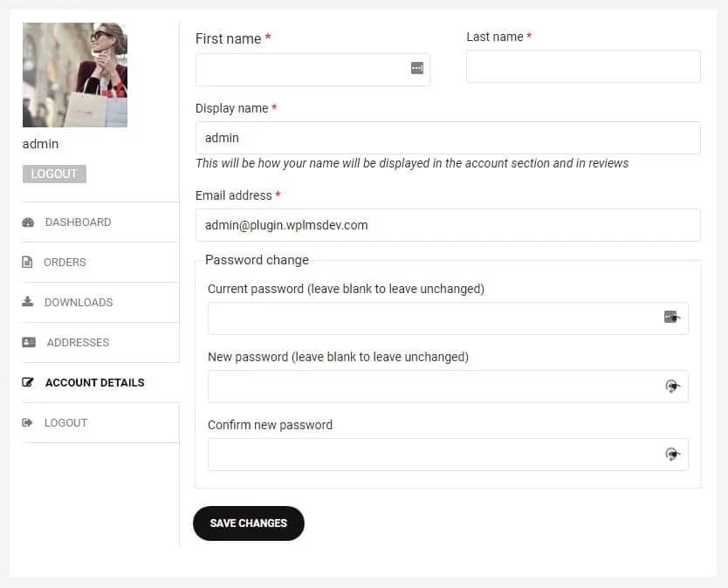Click the Addresses card icon

pos(29,343)
